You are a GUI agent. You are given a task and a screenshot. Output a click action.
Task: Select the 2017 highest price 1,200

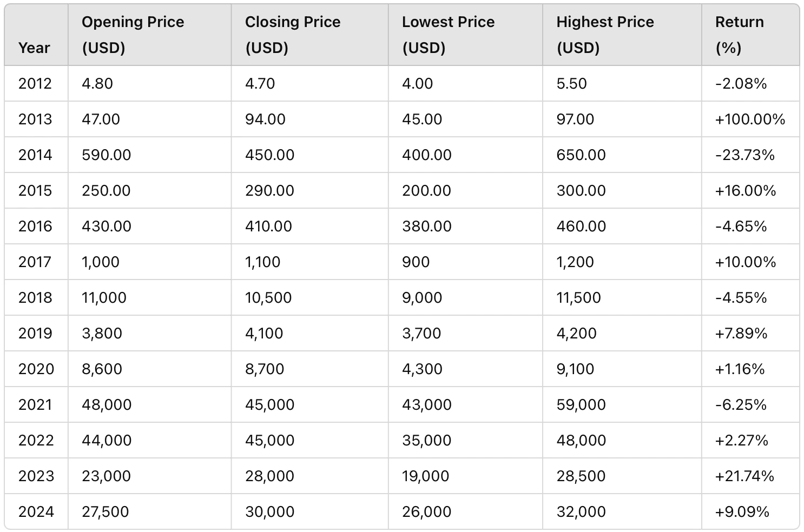click(x=575, y=262)
